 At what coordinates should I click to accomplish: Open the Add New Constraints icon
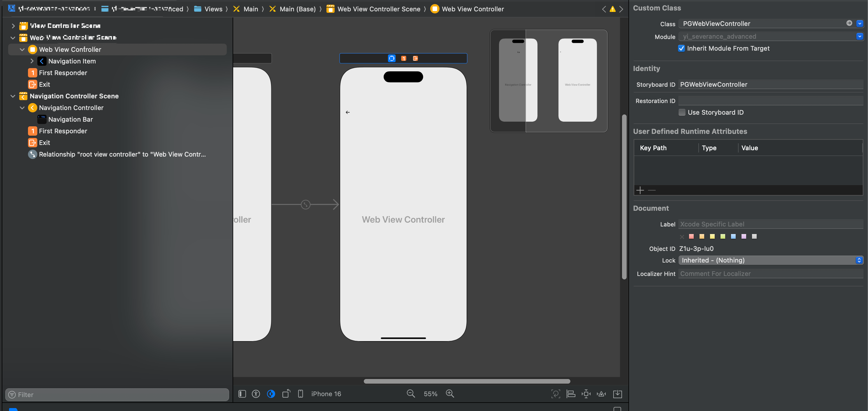[586, 394]
